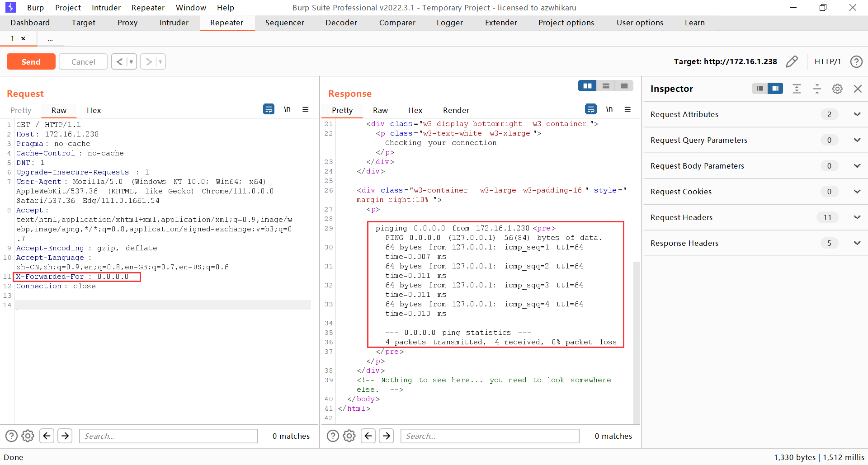Expand Request Query Parameters section
Viewport: 868px width, 465px height.
857,140
